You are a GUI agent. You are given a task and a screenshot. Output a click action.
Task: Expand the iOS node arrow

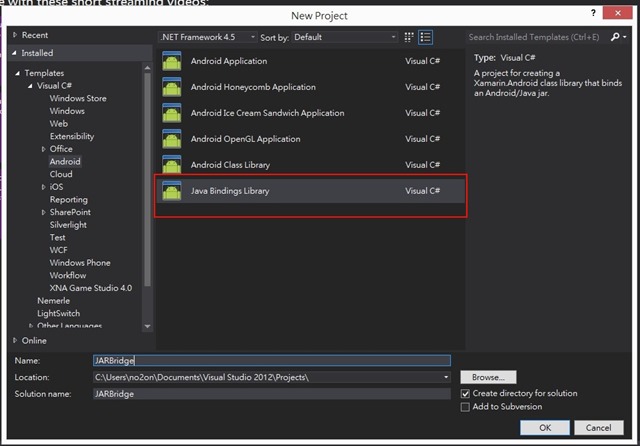[43, 187]
